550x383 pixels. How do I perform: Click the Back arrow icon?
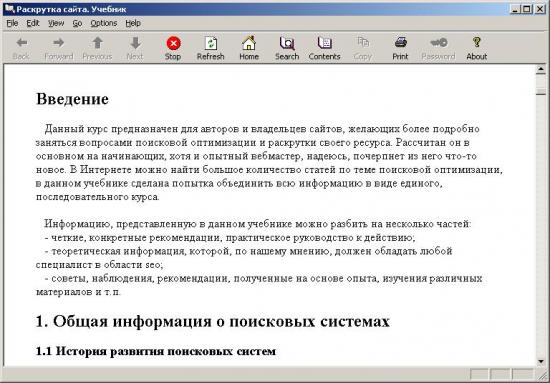coord(22,43)
